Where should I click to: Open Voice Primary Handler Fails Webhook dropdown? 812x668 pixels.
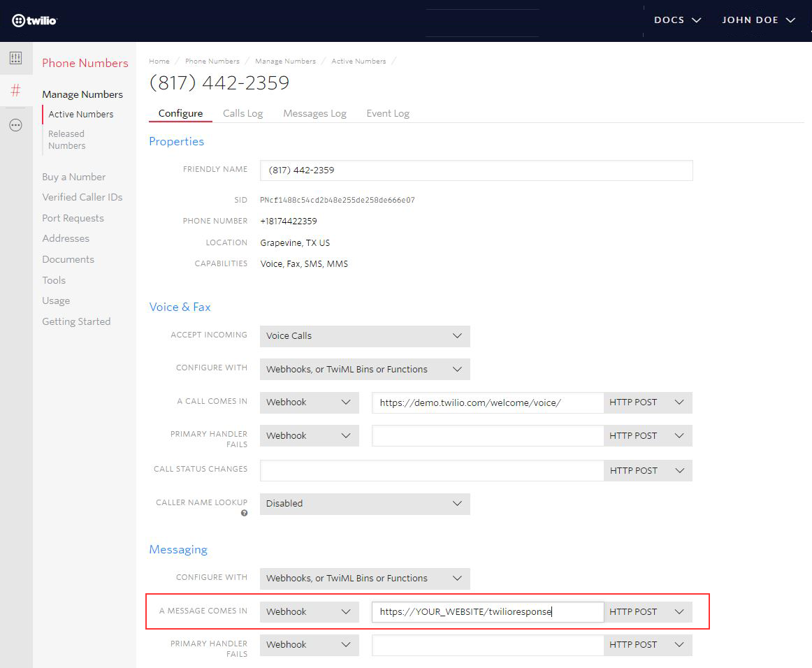(309, 436)
